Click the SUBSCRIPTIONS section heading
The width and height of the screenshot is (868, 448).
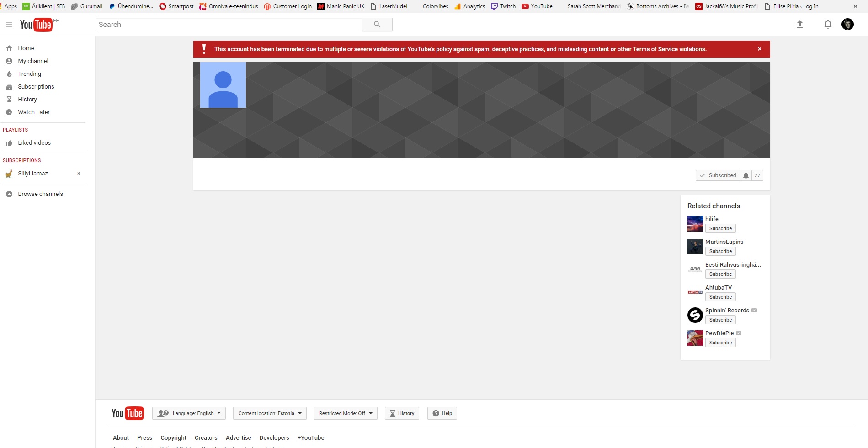tap(22, 160)
